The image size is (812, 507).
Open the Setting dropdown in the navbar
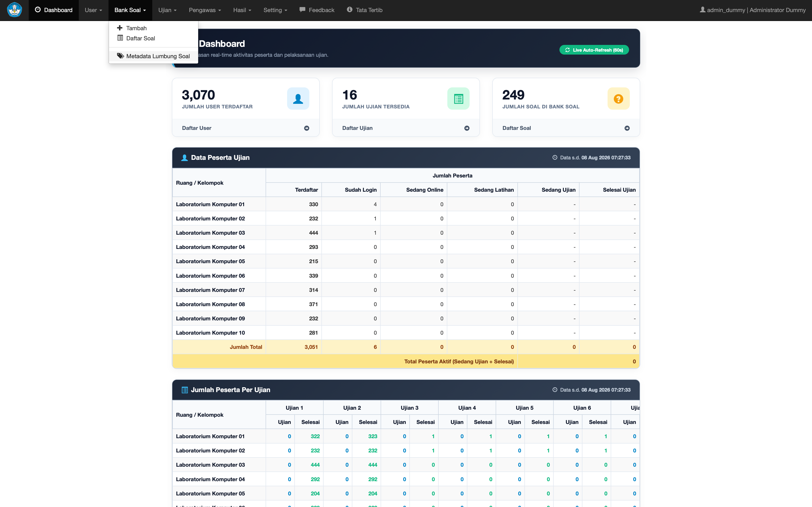pos(275,10)
